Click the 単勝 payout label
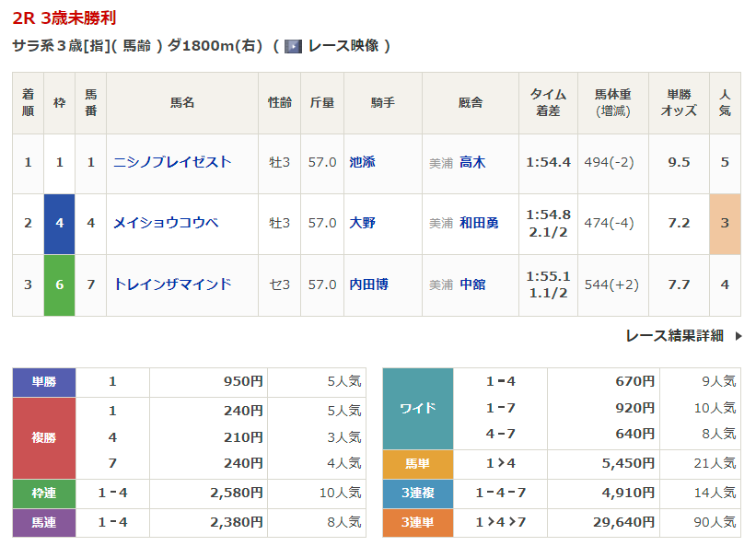This screenshot has width=756, height=546. coord(44,381)
